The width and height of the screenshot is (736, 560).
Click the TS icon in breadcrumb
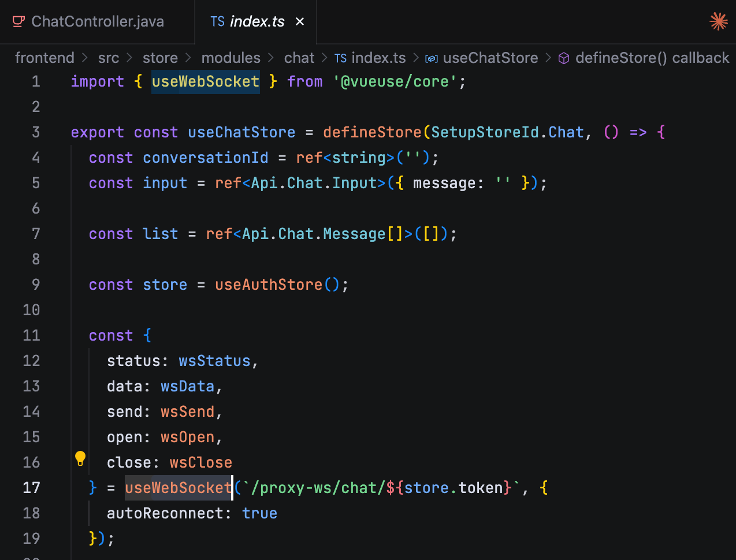pos(340,58)
